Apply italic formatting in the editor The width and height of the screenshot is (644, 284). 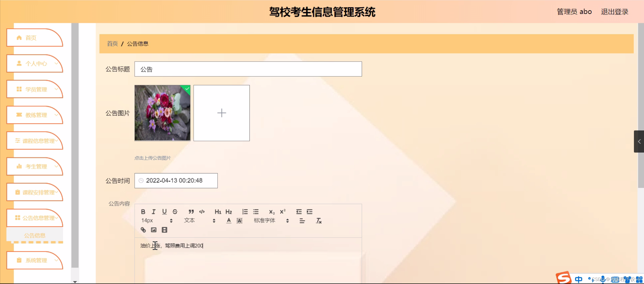click(154, 211)
